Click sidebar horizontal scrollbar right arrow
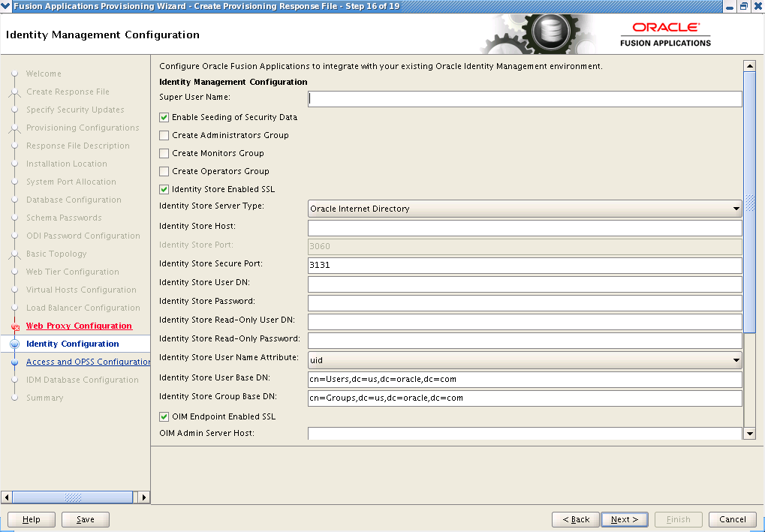The width and height of the screenshot is (765, 532). pos(143,497)
